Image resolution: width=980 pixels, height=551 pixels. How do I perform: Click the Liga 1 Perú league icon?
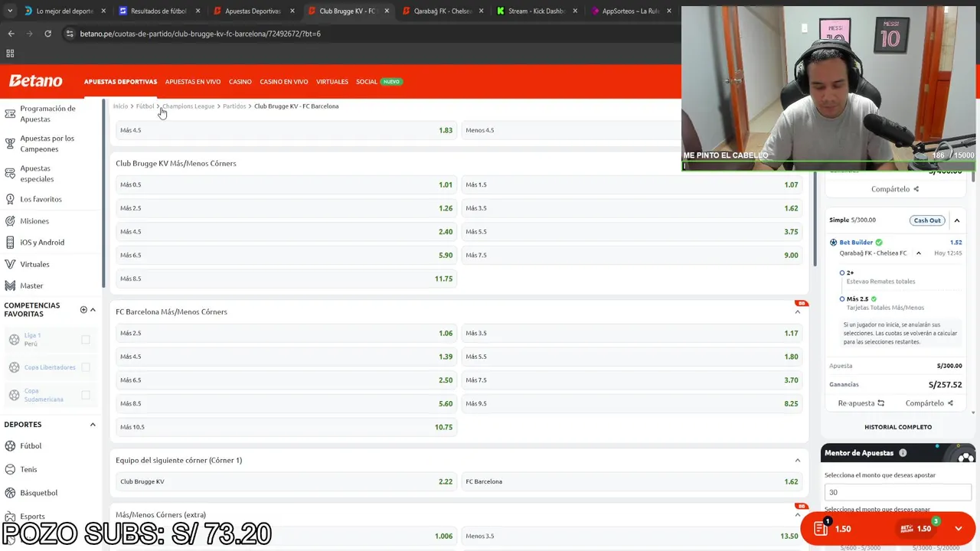click(14, 340)
